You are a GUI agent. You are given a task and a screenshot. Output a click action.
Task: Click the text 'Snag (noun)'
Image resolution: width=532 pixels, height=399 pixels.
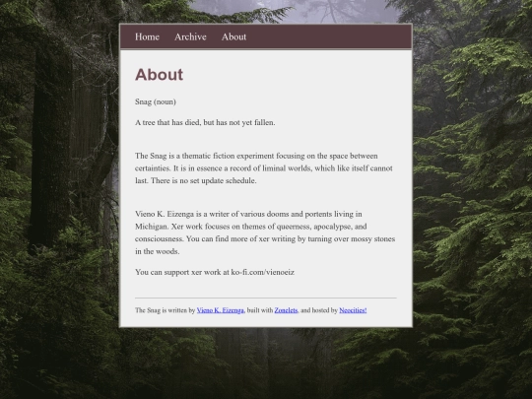(x=156, y=101)
